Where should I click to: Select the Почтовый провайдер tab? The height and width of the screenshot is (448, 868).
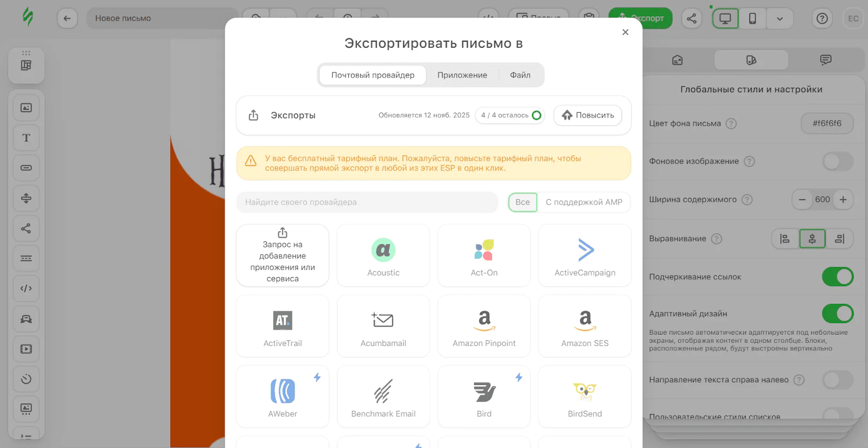(x=373, y=75)
